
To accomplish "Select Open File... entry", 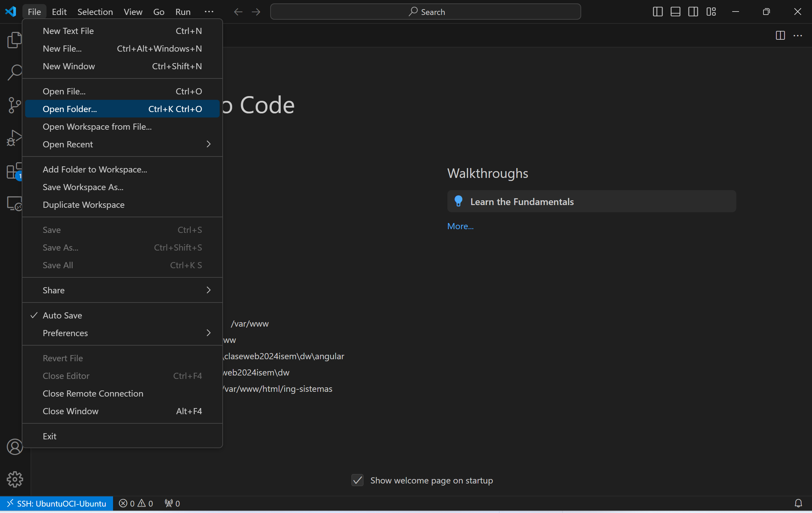I will 122,91.
